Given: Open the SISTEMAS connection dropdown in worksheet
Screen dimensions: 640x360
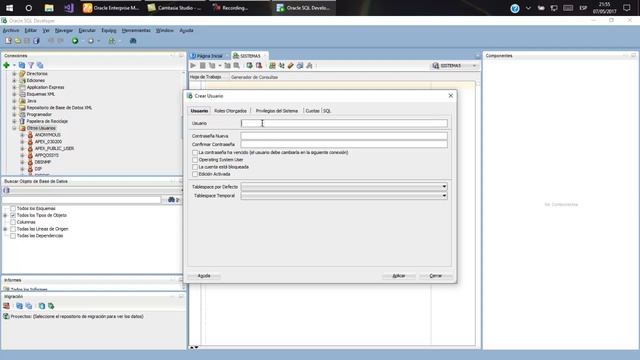Looking at the screenshot, I should pos(454,66).
